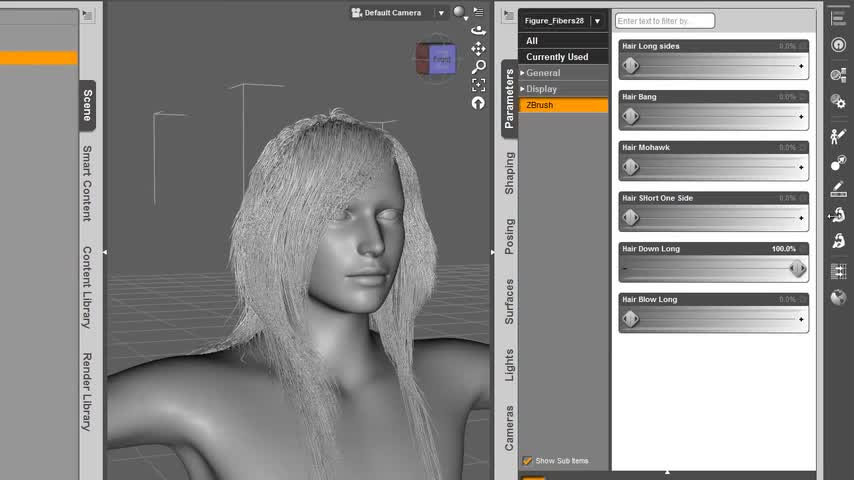Select the sphere-with-arrow tool in right toolbar
This screenshot has height=480, width=854.
838,162
